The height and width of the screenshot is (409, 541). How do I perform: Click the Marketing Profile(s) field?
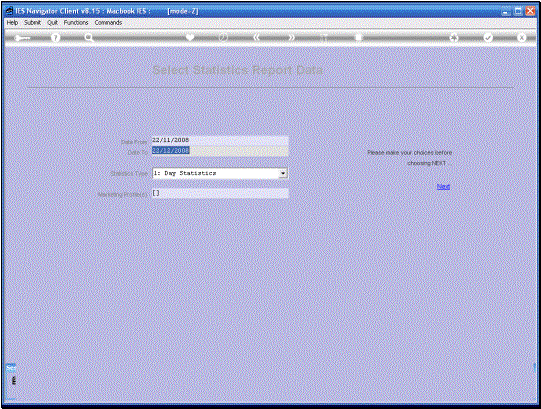click(220, 193)
